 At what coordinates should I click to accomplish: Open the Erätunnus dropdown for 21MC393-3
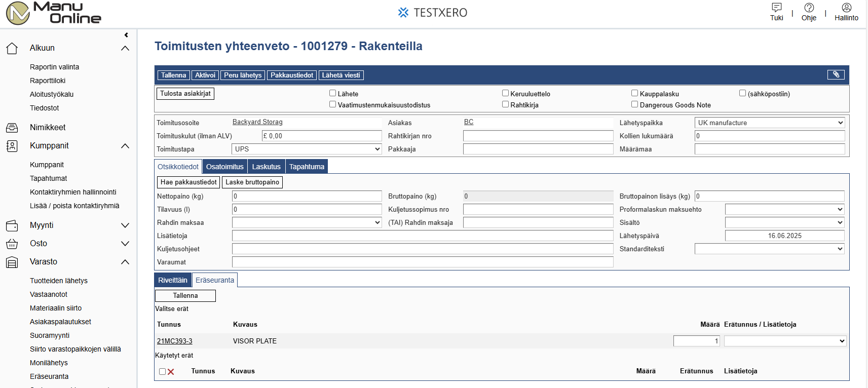[785, 341]
